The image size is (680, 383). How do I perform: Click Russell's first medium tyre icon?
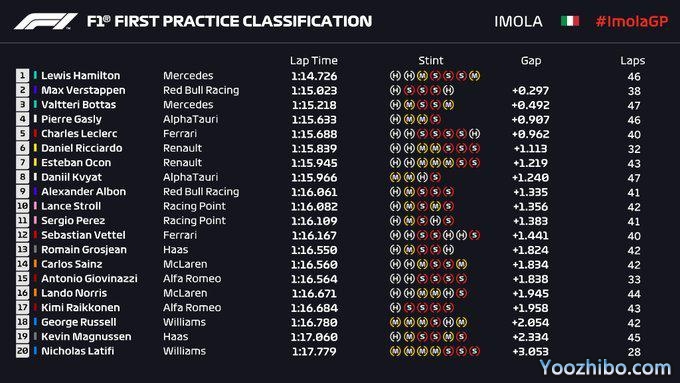[x=395, y=322]
